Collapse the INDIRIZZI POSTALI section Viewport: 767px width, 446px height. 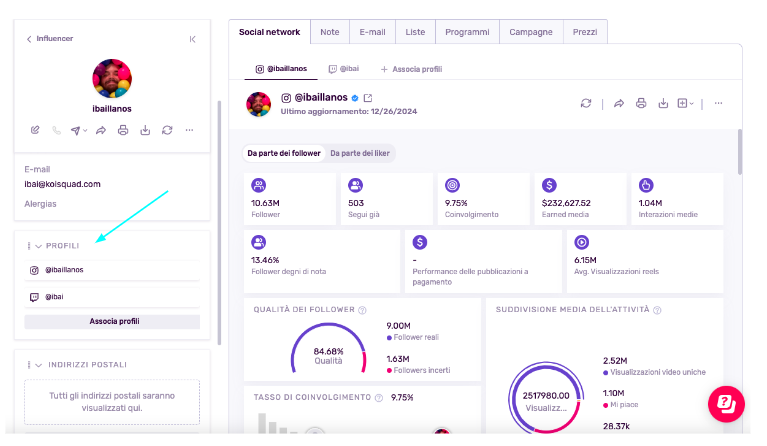(x=38, y=365)
